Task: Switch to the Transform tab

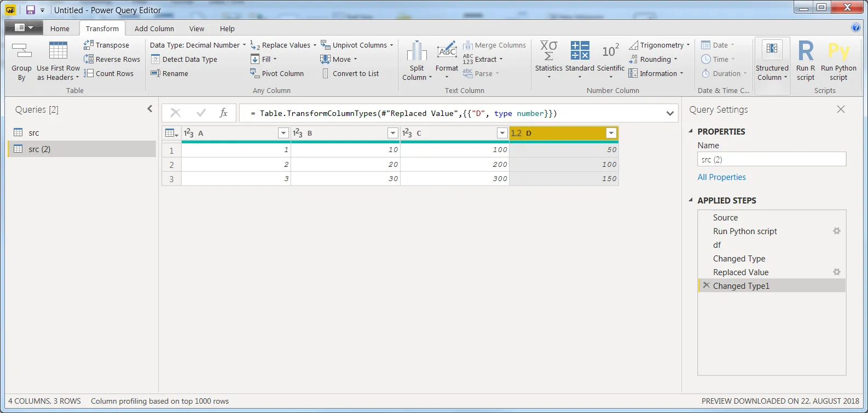Action: 102,28
